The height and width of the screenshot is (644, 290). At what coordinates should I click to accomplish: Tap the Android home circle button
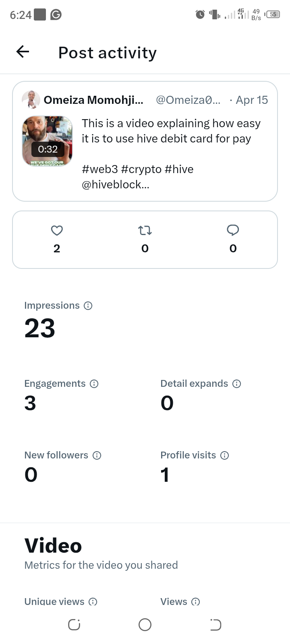tap(145, 625)
